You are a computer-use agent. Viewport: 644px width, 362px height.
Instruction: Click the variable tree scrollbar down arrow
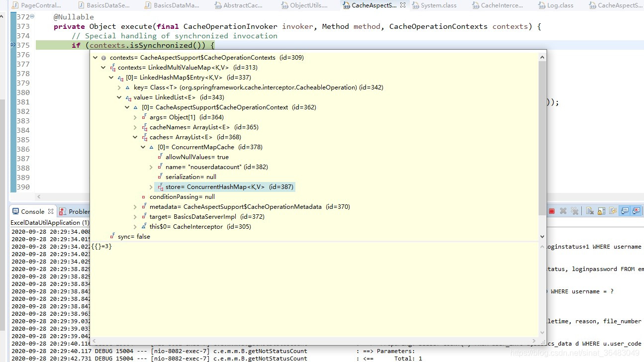(542, 237)
